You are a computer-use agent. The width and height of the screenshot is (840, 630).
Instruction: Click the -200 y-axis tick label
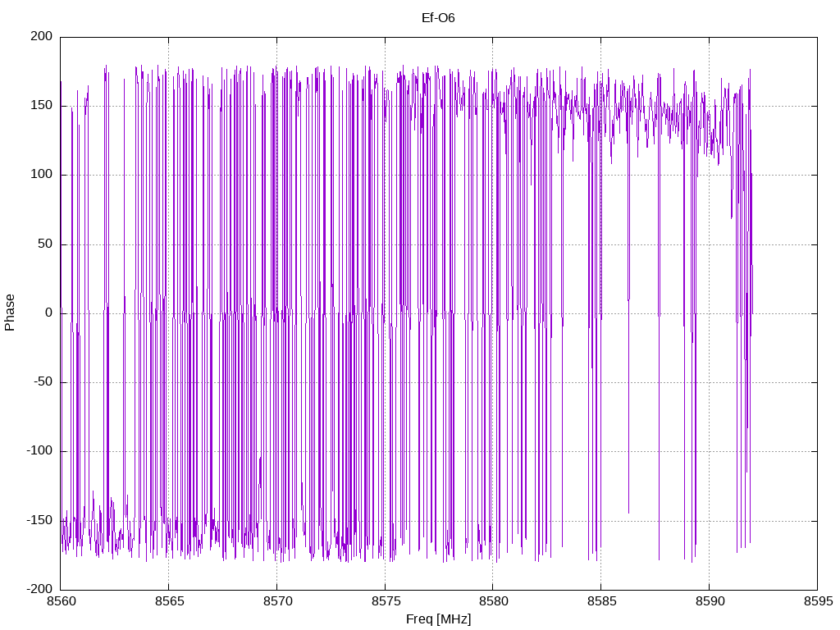point(39,589)
